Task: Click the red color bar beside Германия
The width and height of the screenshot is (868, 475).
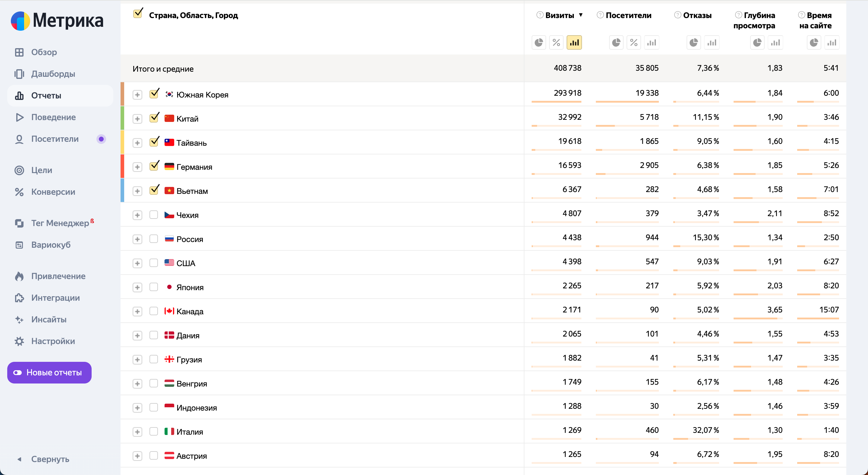Action: (x=122, y=166)
